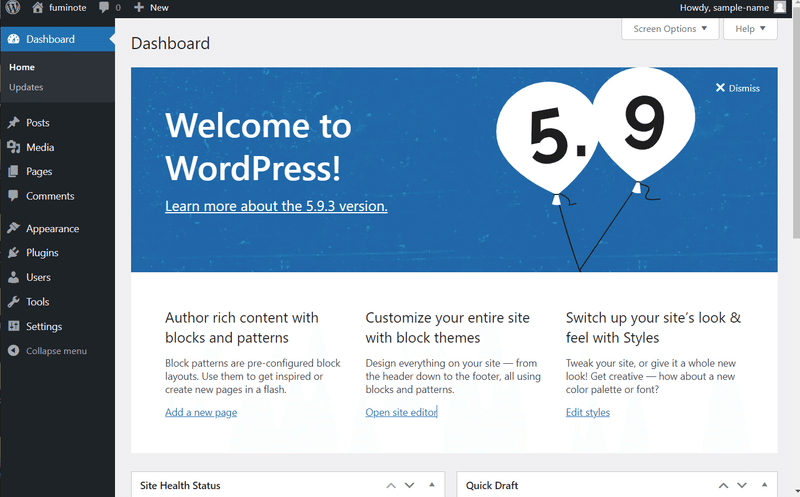Click the home icon next to fuminote
This screenshot has height=497, width=800.
click(37, 7)
